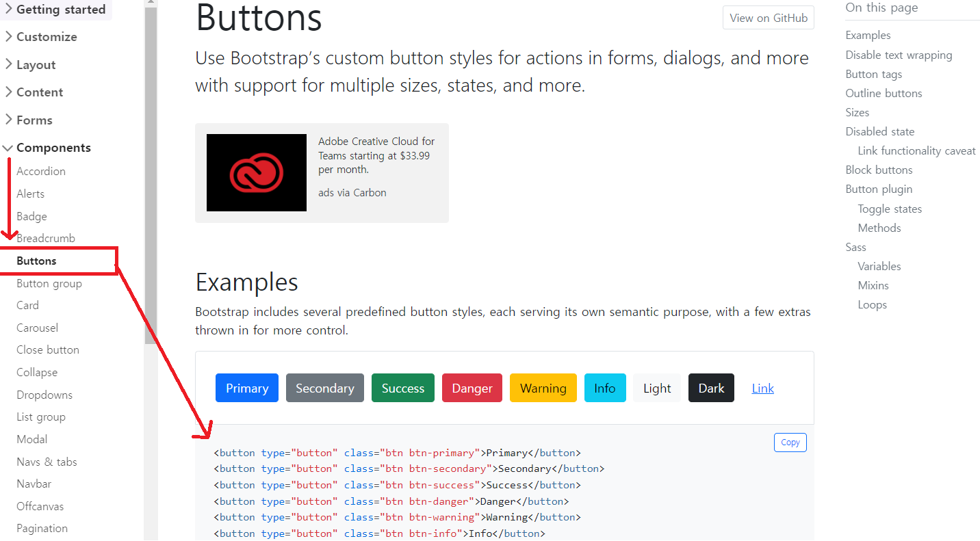
Task: Select Buttons in the sidebar
Action: (36, 261)
